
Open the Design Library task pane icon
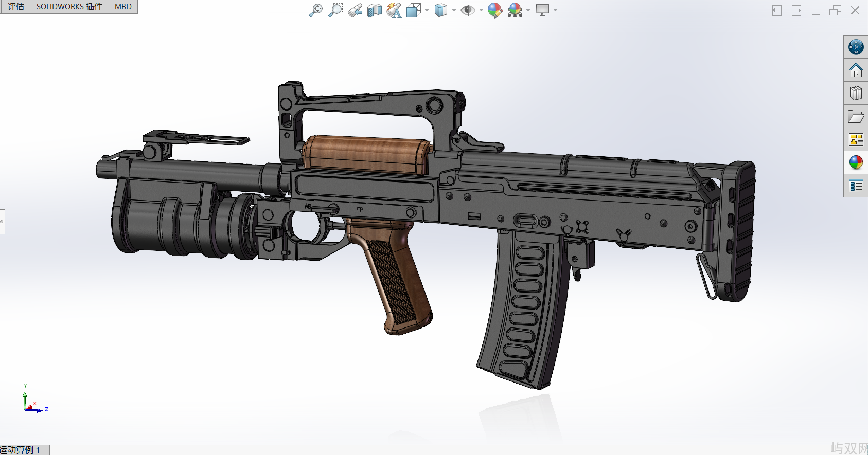point(856,93)
